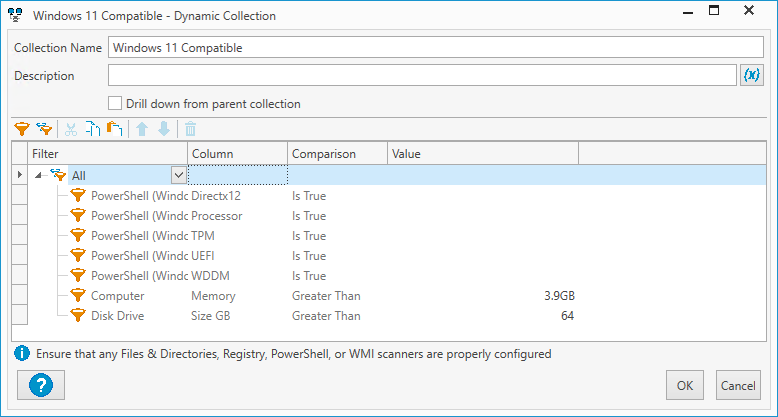
Task: Click the Cancel button
Action: [x=738, y=385]
